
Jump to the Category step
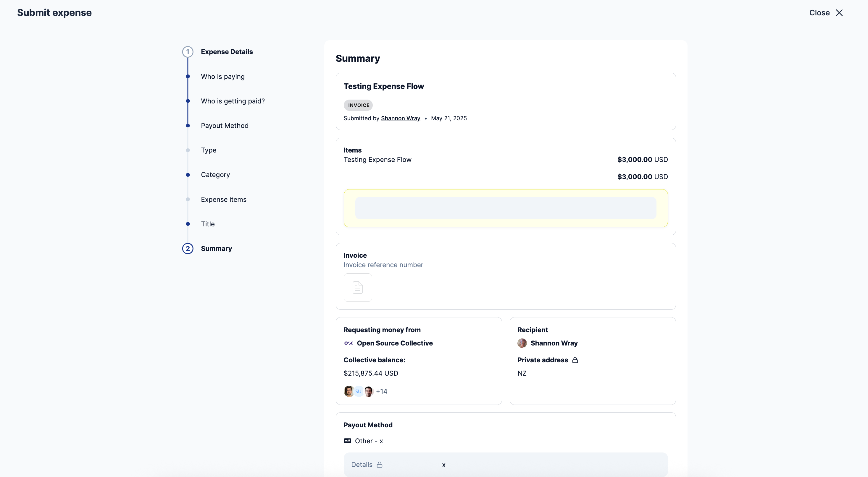pyautogui.click(x=215, y=175)
